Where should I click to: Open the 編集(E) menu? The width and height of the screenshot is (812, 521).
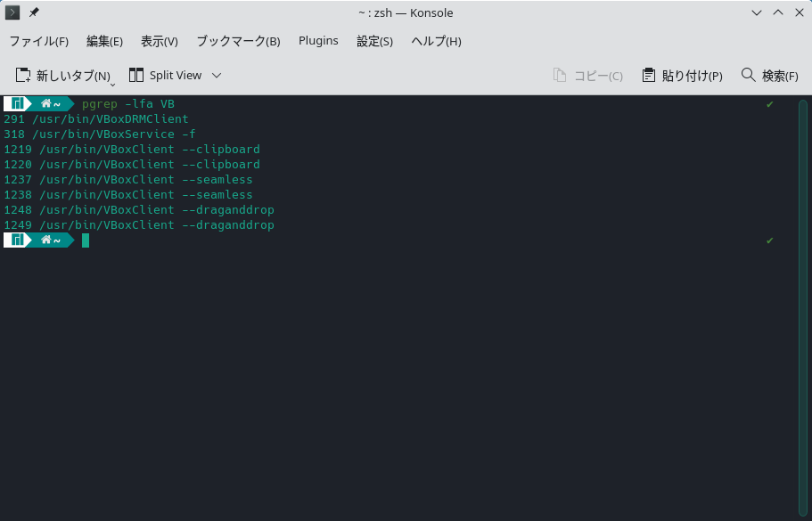click(104, 41)
